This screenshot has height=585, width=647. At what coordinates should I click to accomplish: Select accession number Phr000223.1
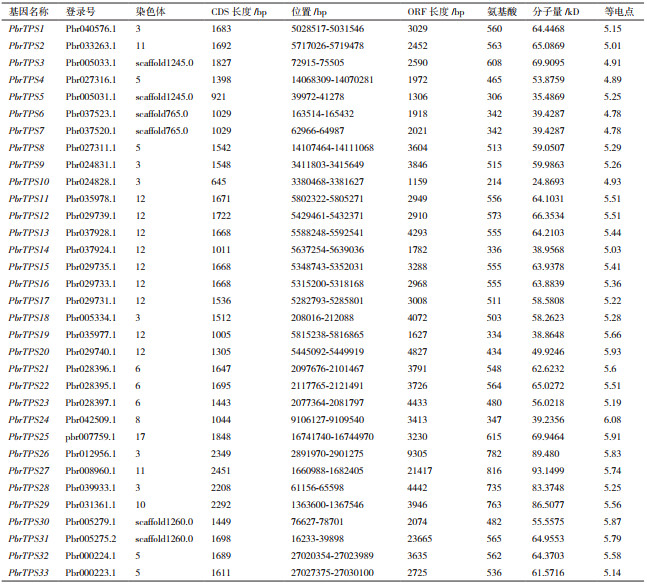[90, 572]
